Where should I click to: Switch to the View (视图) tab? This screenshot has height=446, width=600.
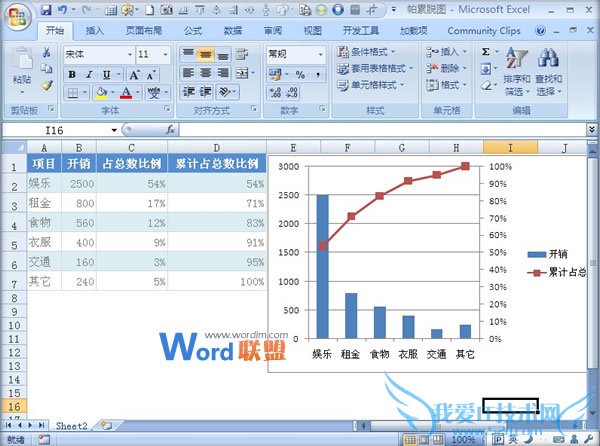313,31
